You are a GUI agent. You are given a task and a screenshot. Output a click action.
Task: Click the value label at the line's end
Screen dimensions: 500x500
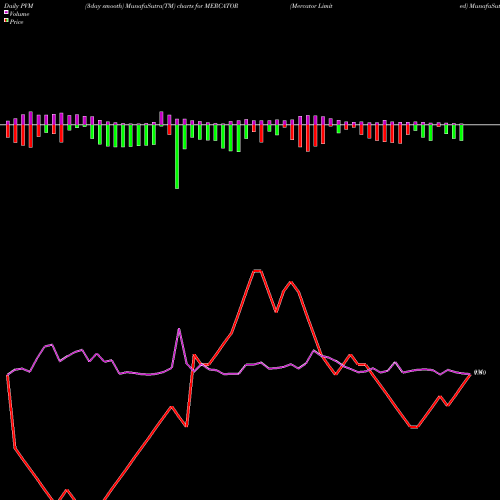[x=480, y=372]
